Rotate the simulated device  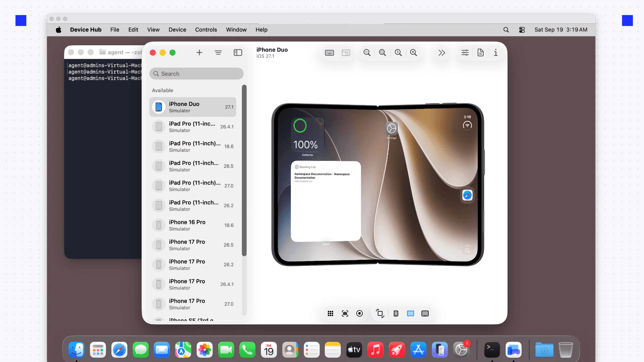[x=380, y=313]
